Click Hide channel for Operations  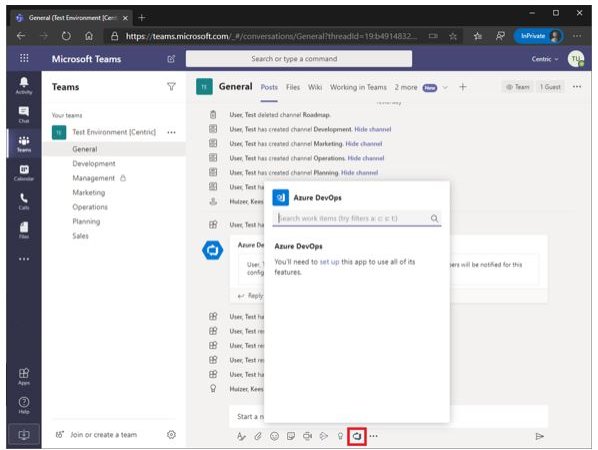(366, 158)
